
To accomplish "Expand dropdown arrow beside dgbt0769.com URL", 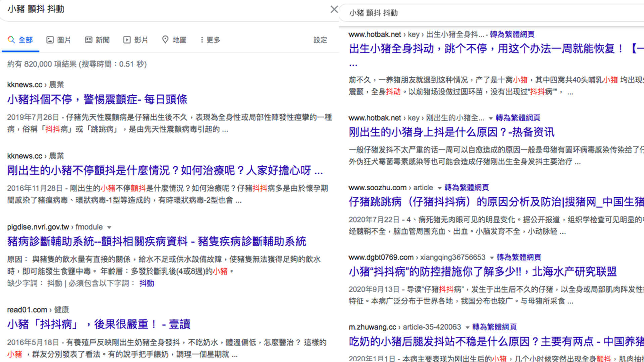I will point(492,258).
